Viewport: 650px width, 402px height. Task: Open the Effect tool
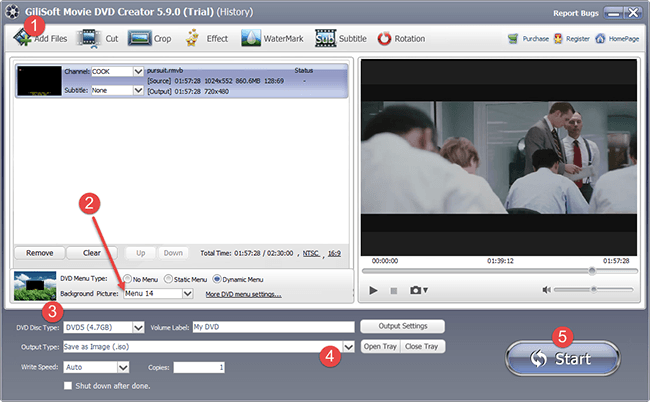[194, 39]
